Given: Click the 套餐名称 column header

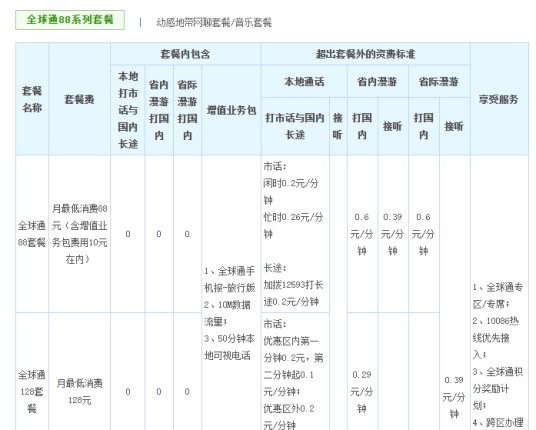Looking at the screenshot, I should 32,99.
